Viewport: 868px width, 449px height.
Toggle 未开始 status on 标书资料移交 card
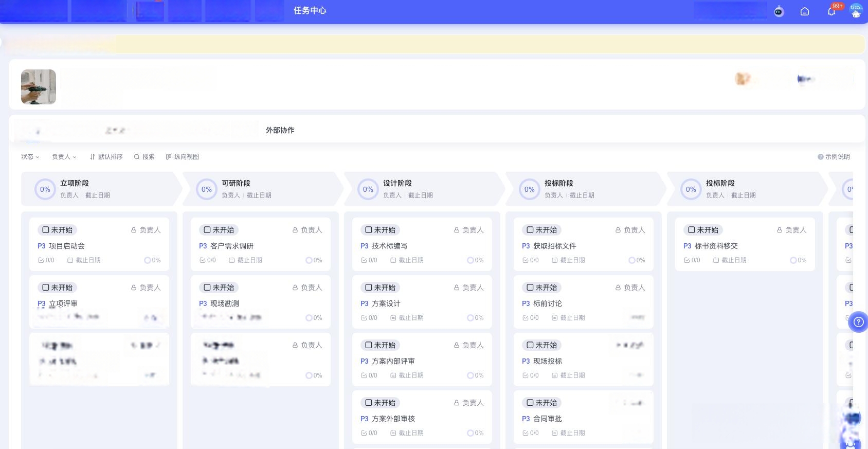tap(703, 230)
